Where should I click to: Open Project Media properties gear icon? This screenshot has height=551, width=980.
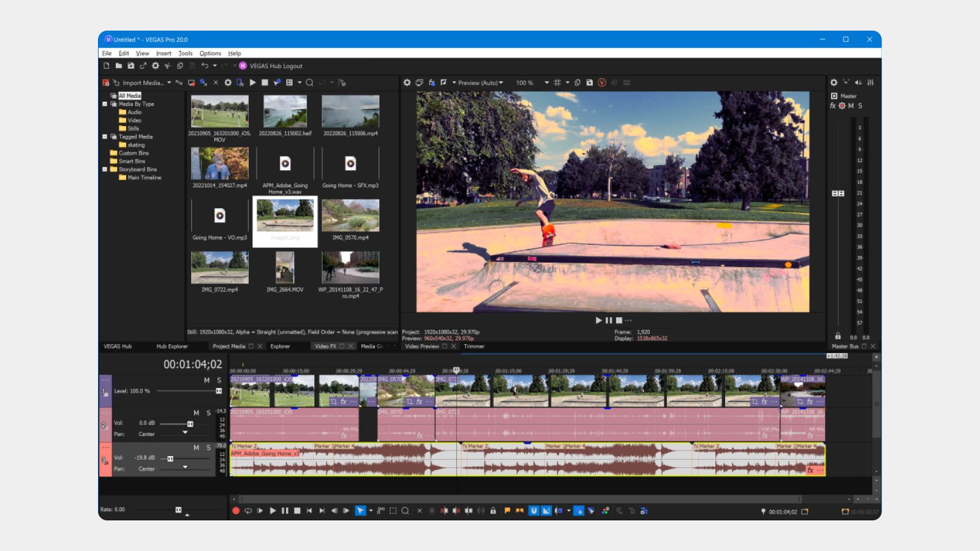pyautogui.click(x=228, y=83)
